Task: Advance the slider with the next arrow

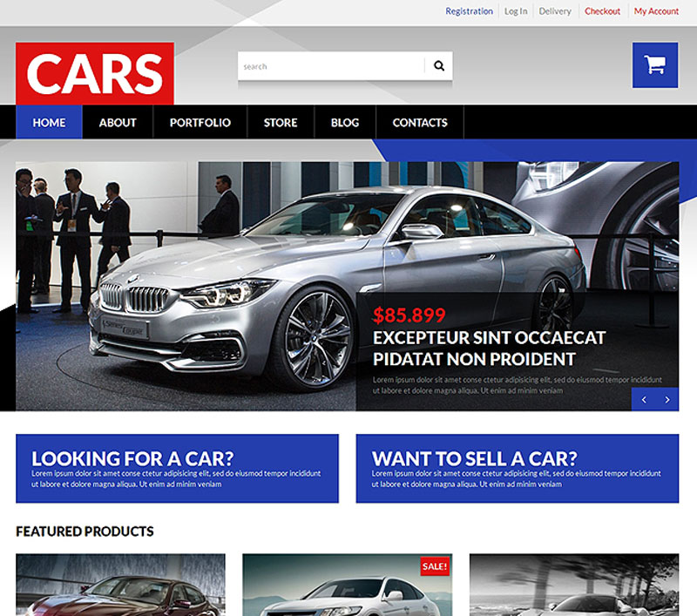Action: pos(667,398)
